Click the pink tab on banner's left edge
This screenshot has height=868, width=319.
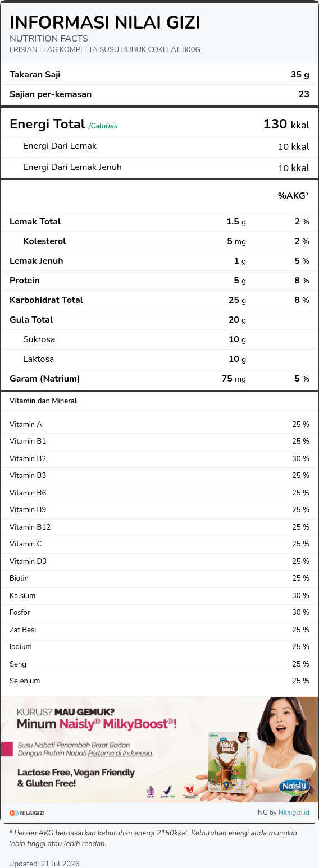tap(6, 748)
